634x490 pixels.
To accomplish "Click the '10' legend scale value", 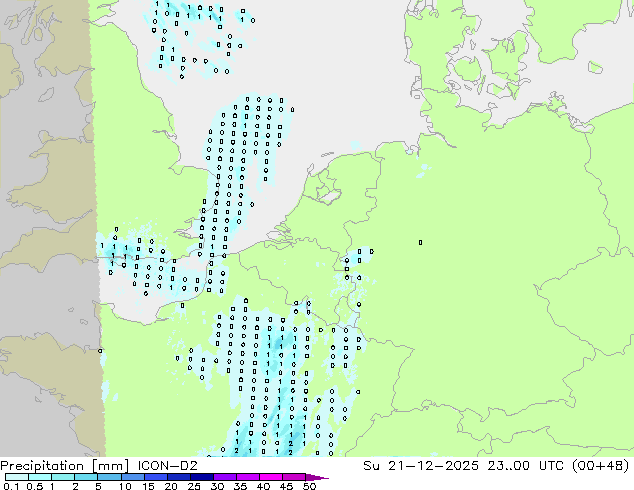I will click(x=125, y=486).
